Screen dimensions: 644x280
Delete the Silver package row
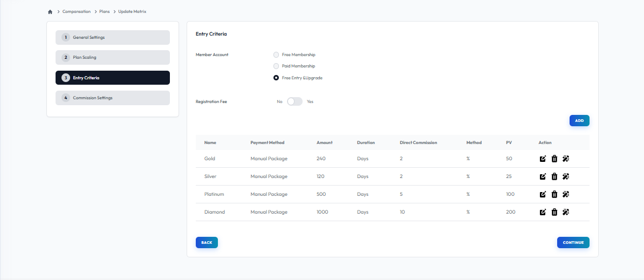pyautogui.click(x=554, y=176)
